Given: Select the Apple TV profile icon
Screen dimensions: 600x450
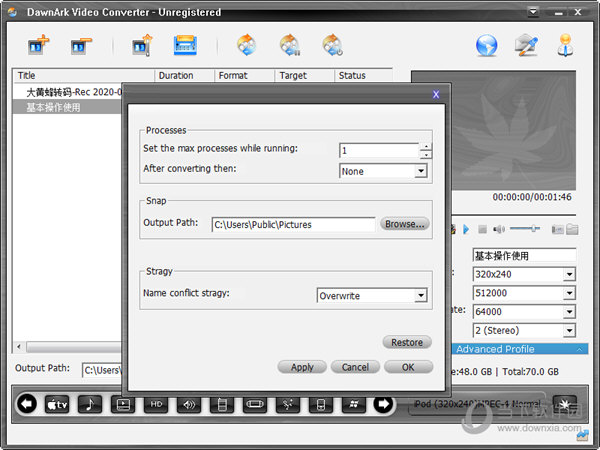Looking at the screenshot, I should (x=57, y=404).
